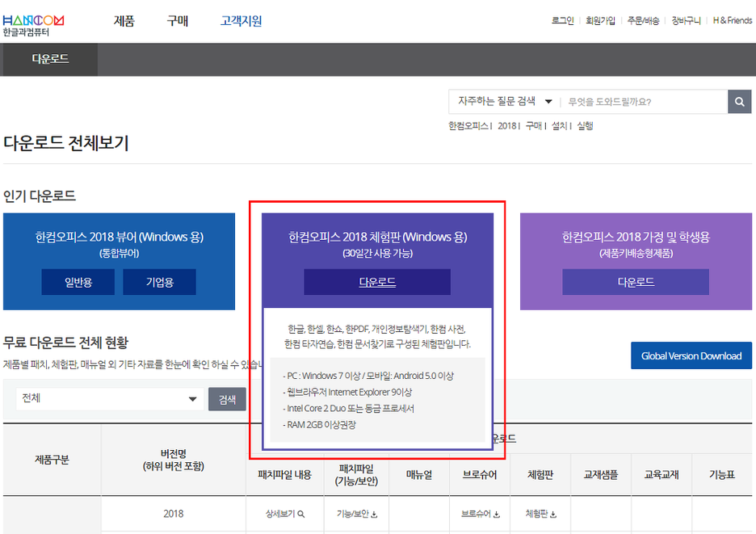756x534 pixels.
Task: Open the 고객지원 menu
Action: click(241, 21)
